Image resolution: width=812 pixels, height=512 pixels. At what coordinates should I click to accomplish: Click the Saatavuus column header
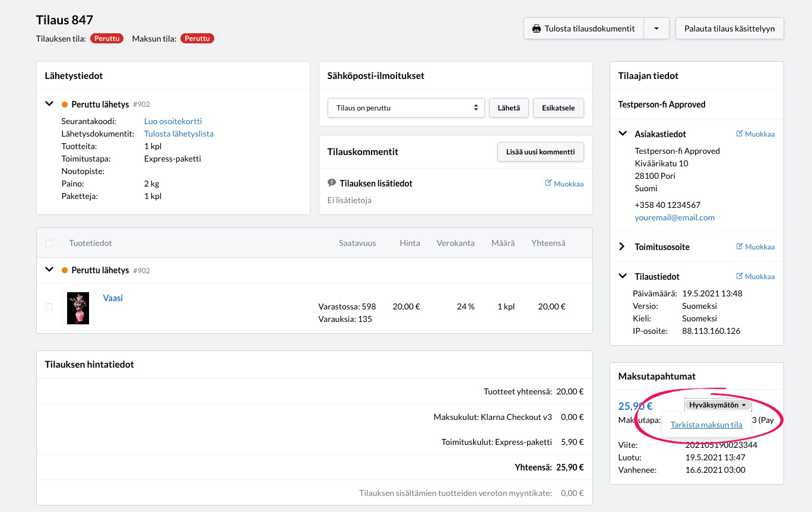click(357, 243)
